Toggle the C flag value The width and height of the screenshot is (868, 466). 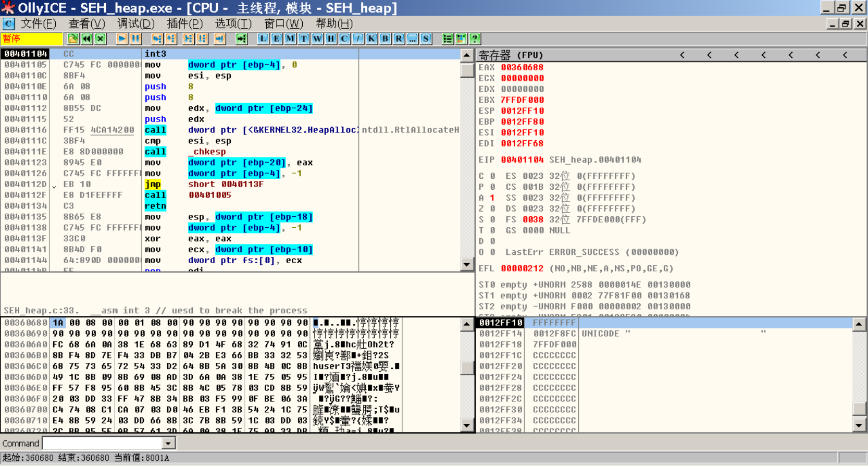click(492, 176)
